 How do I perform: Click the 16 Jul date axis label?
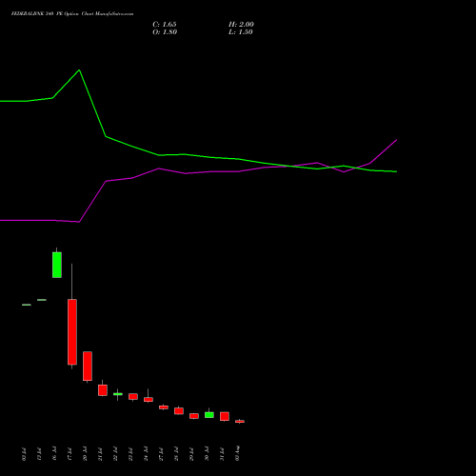[55, 454]
